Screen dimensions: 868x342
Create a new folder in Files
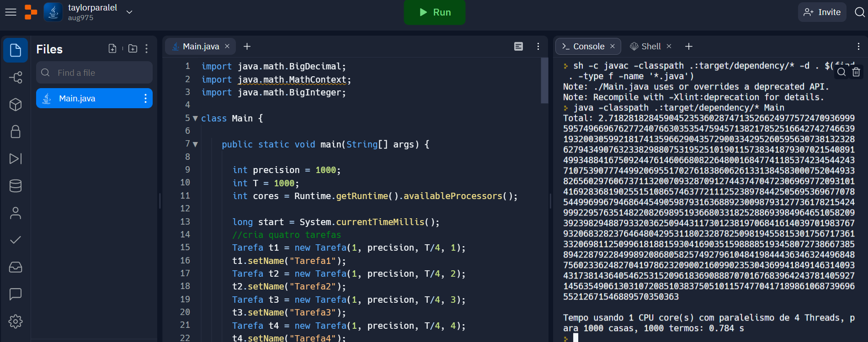[133, 48]
